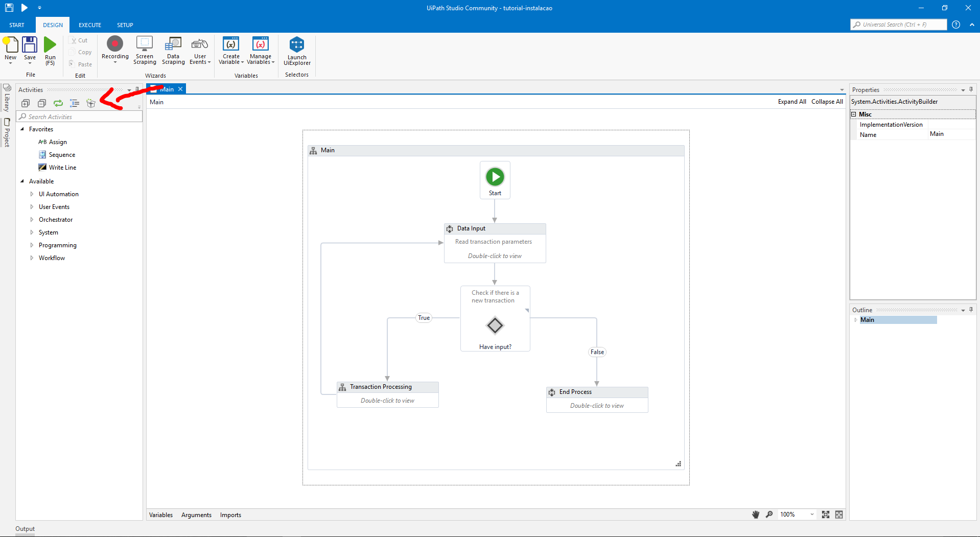The image size is (980, 537).
Task: Open the zoom level 100% dropdown
Action: pos(812,515)
